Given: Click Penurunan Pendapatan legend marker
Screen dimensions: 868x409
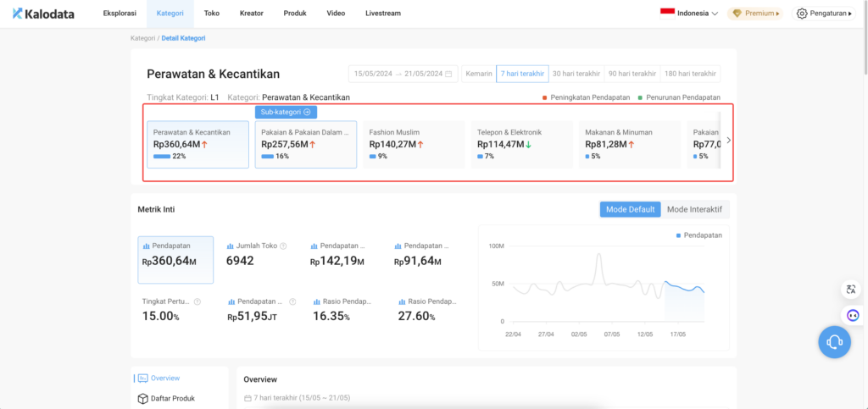Looking at the screenshot, I should point(639,97).
